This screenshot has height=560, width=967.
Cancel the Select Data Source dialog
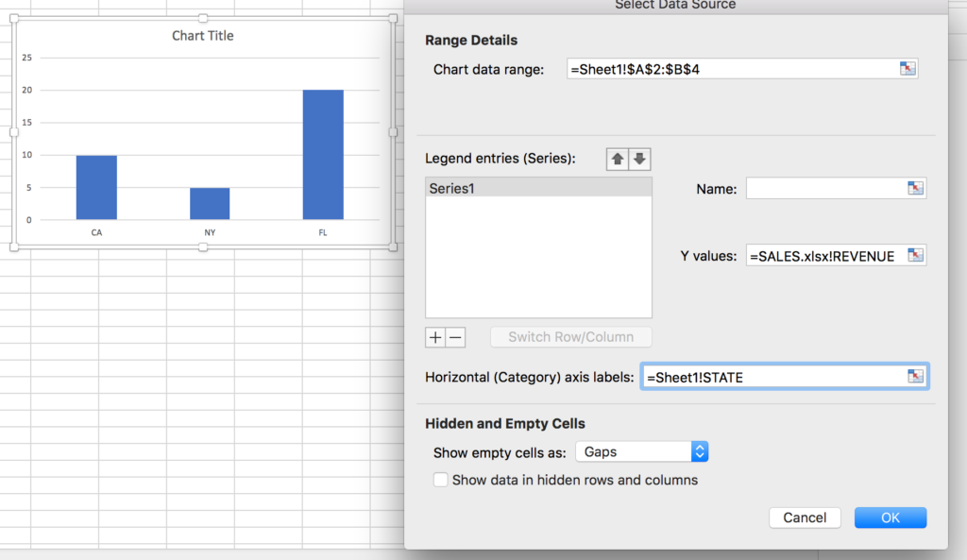805,518
